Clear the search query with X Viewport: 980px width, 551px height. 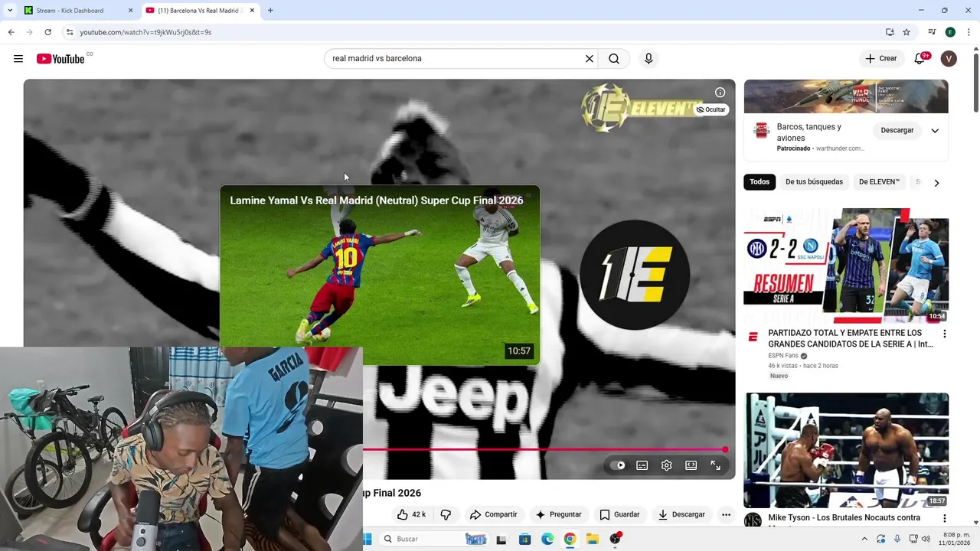click(x=590, y=59)
